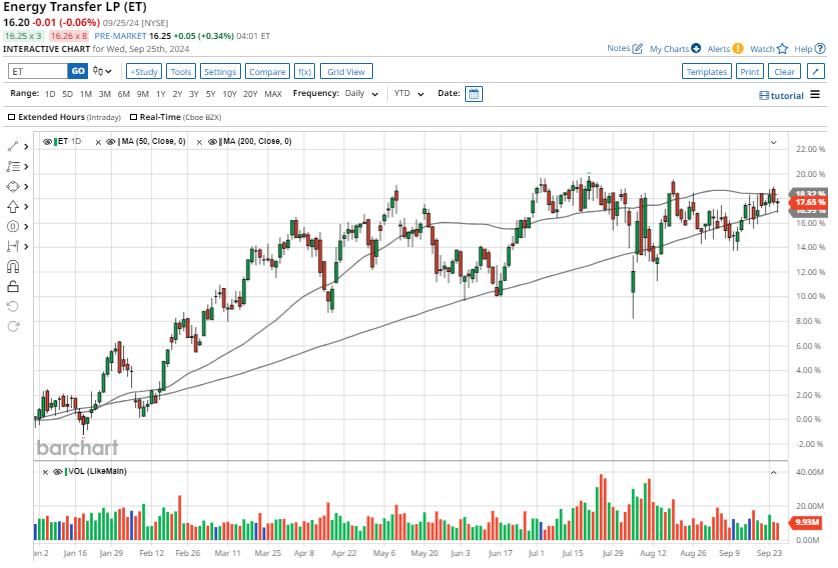Viewport: 838px width, 568px height.
Task: Click the 17.65 % price label
Action: click(809, 203)
